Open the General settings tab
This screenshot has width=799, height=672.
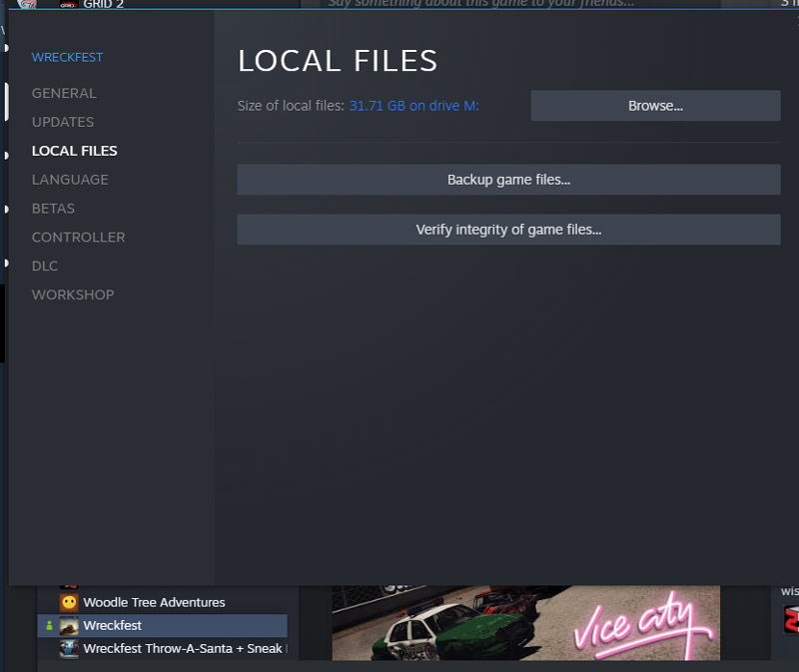64,93
